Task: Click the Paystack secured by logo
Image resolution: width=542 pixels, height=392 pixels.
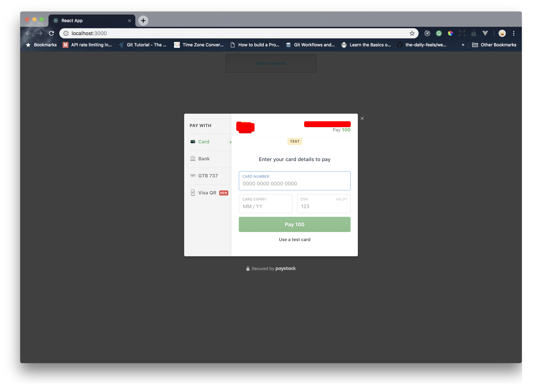Action: pyautogui.click(x=271, y=268)
